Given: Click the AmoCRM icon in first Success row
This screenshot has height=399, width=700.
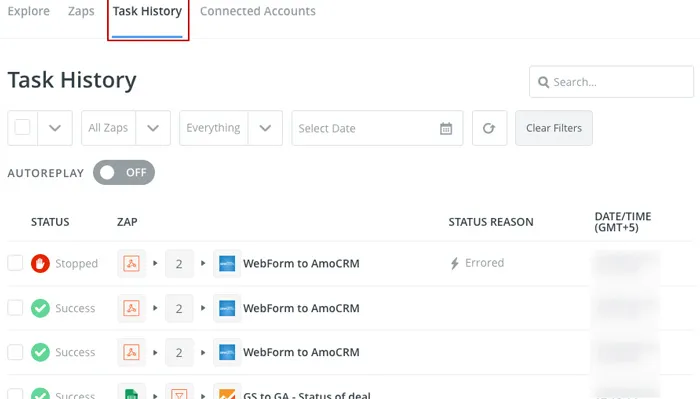Looking at the screenshot, I should (x=227, y=308).
